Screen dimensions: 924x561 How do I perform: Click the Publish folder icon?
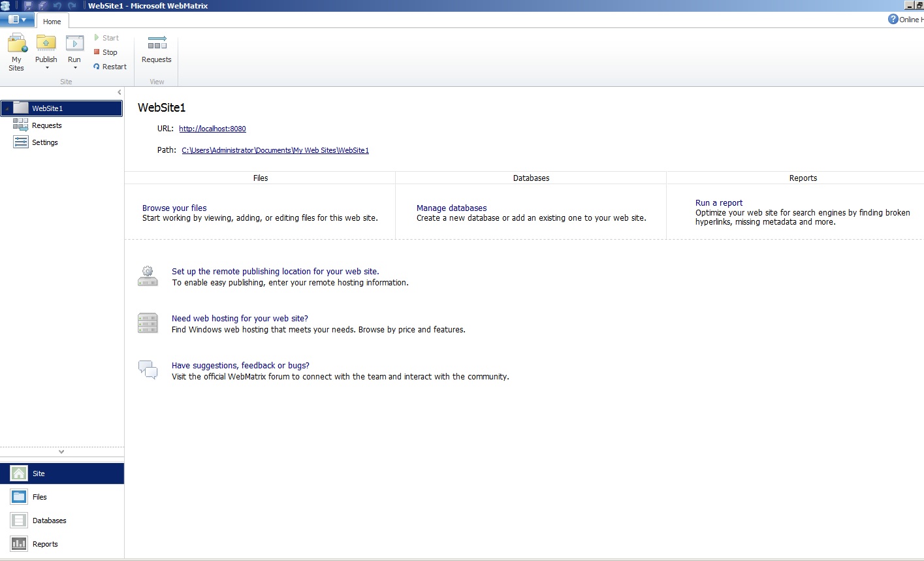[46, 43]
